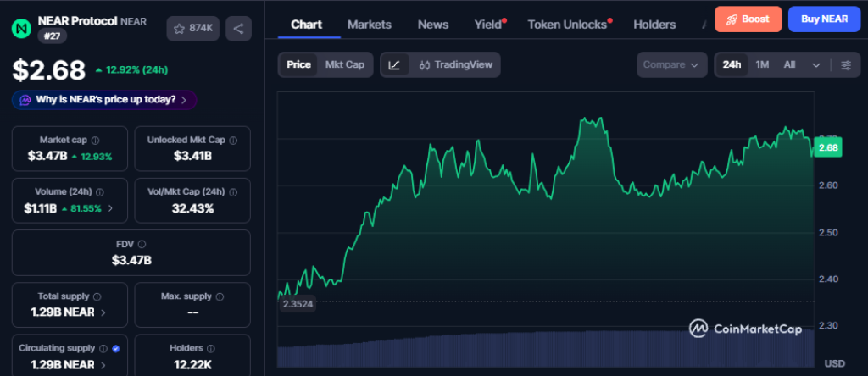Click the info icon next to Volume (24h)
The width and height of the screenshot is (868, 376).
100,192
